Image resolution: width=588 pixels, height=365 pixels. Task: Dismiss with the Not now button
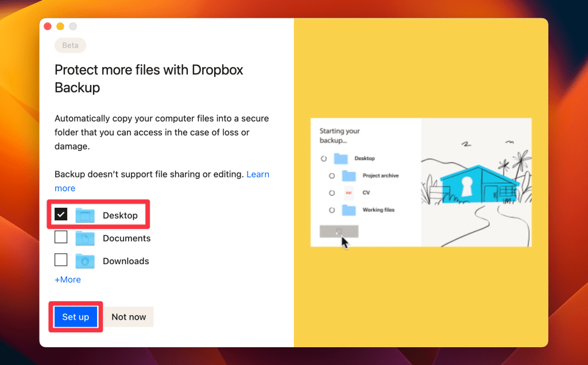(129, 317)
